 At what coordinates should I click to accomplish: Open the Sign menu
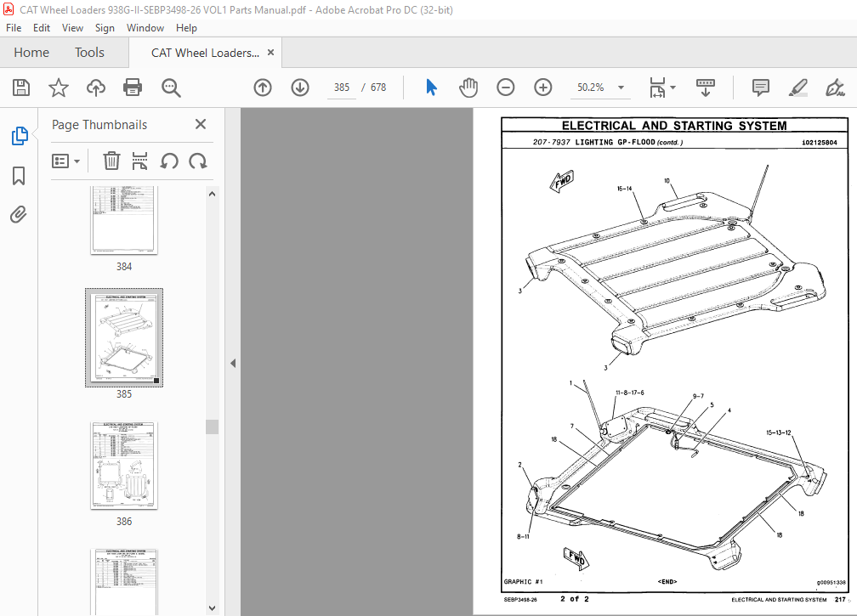[x=105, y=28]
